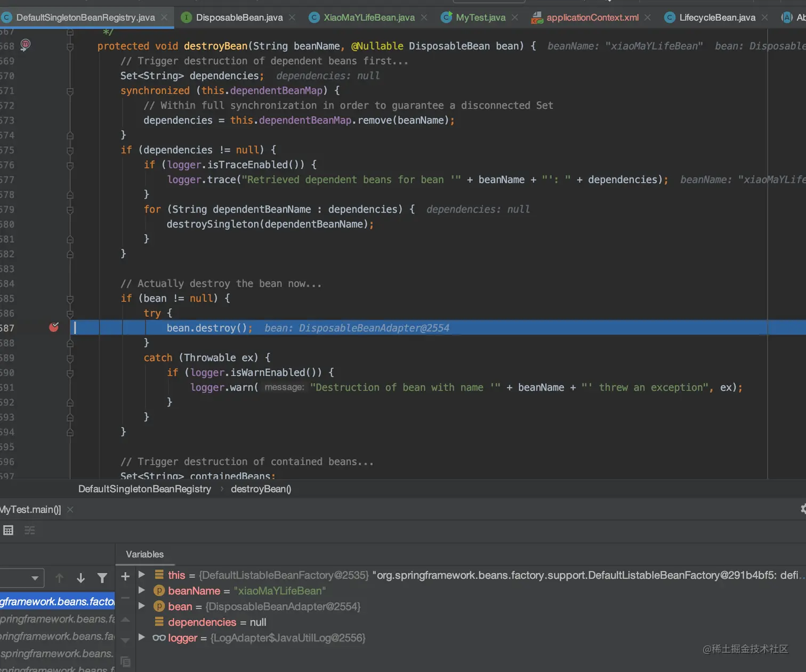The width and height of the screenshot is (806, 672).
Task: Select the second stack frame in Frames list
Action: 58,619
